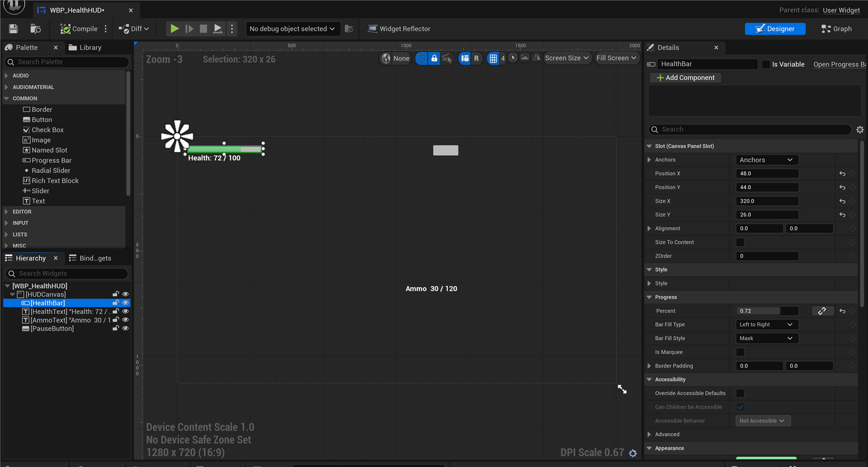
Task: Start play with the green Play button
Action: [x=175, y=29]
